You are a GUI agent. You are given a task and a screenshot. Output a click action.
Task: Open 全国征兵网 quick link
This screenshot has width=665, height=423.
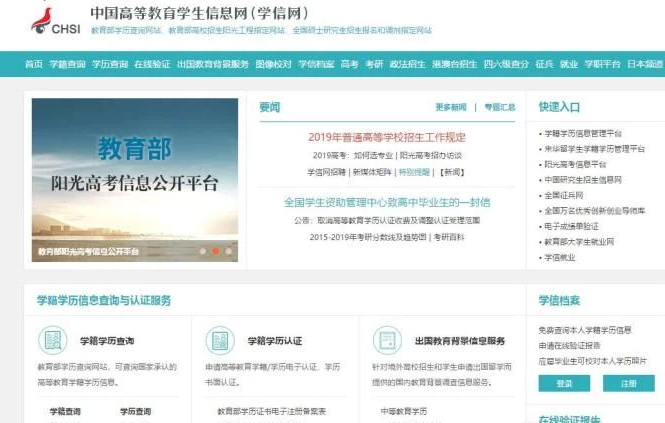(x=564, y=195)
